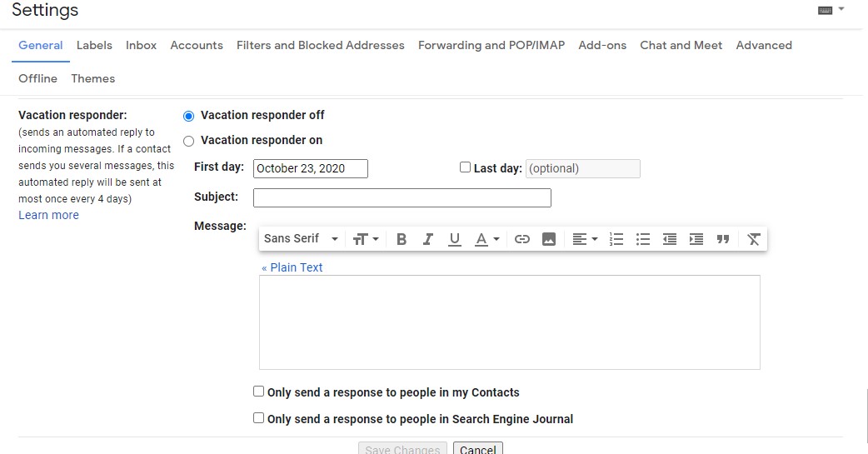Apply italic formatting to message

pyautogui.click(x=428, y=239)
